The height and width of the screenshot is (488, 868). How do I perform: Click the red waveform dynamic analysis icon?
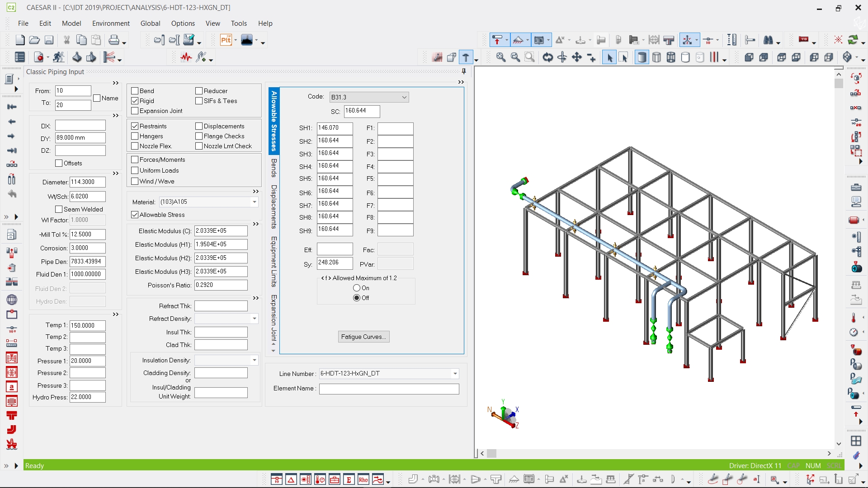(x=186, y=57)
